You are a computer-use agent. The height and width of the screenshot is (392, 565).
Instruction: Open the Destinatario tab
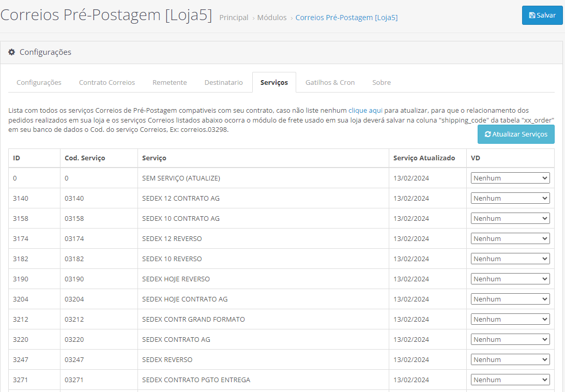224,82
